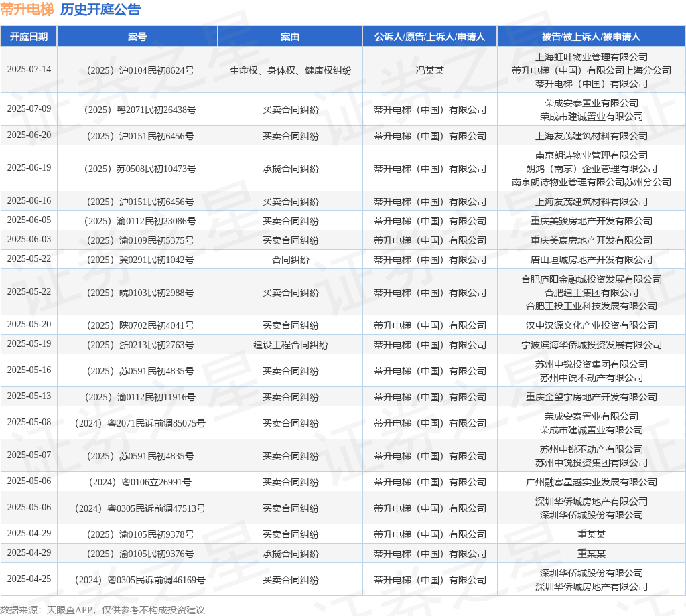The width and height of the screenshot is (686, 616).
Task: Click the date cell 2025-05-16
Action: 29,370
